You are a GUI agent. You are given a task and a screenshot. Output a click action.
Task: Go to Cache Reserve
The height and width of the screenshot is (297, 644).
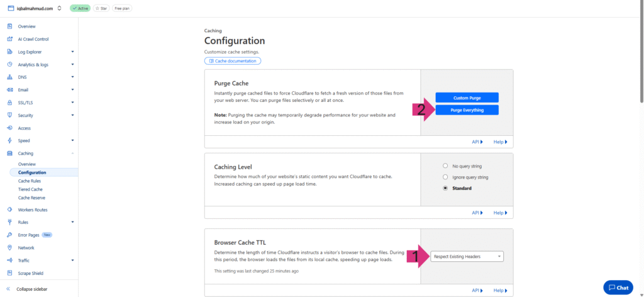tap(30, 198)
